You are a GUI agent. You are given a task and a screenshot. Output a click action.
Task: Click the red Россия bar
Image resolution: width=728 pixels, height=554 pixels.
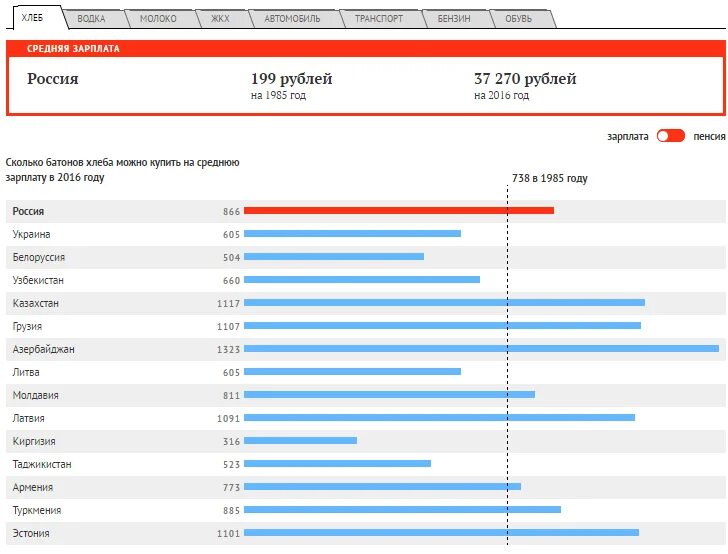click(399, 211)
